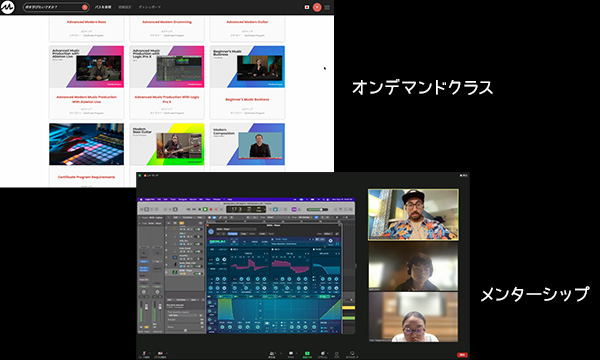This screenshot has height=360, width=600.
Task: Expand the arrow beside Zoom video icon
Action: point(166,353)
